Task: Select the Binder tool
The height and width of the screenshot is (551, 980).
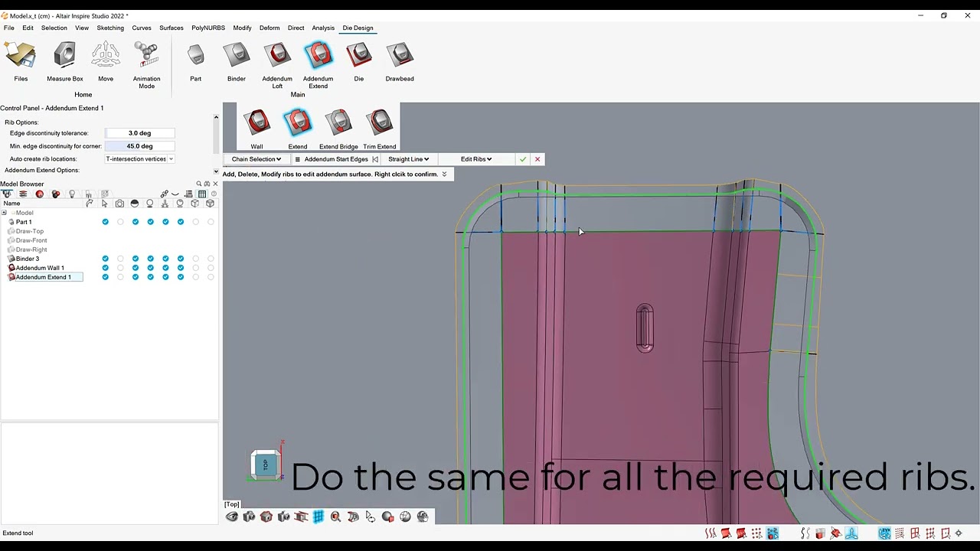Action: [x=237, y=62]
